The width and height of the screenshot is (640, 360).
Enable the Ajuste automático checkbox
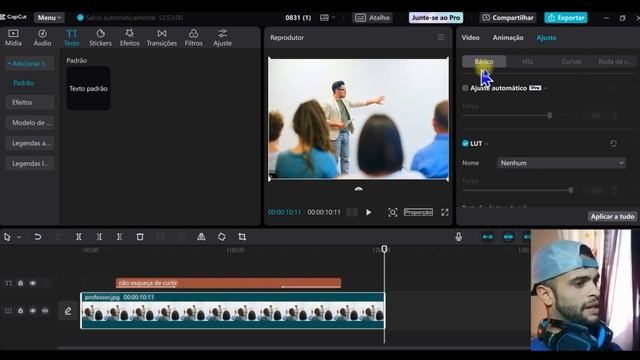pos(465,88)
